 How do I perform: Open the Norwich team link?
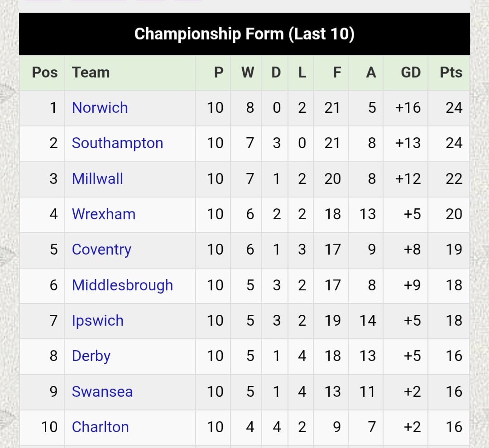click(100, 108)
